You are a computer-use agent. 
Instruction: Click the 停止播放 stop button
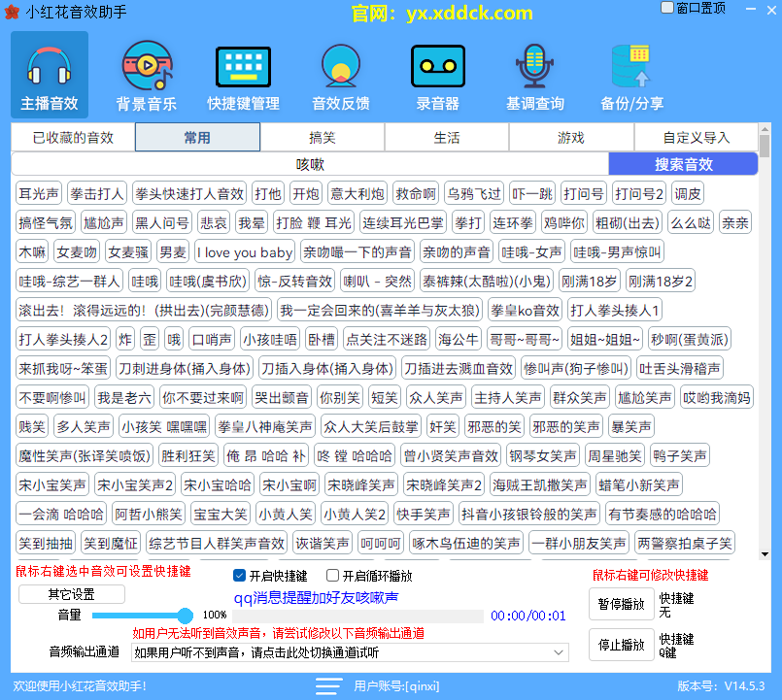point(621,646)
